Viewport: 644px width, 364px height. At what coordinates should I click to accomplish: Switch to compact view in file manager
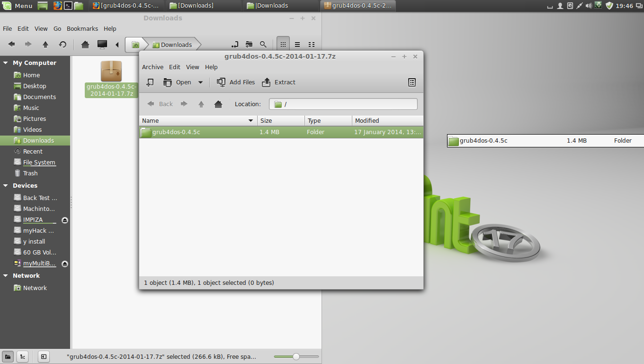click(x=312, y=44)
